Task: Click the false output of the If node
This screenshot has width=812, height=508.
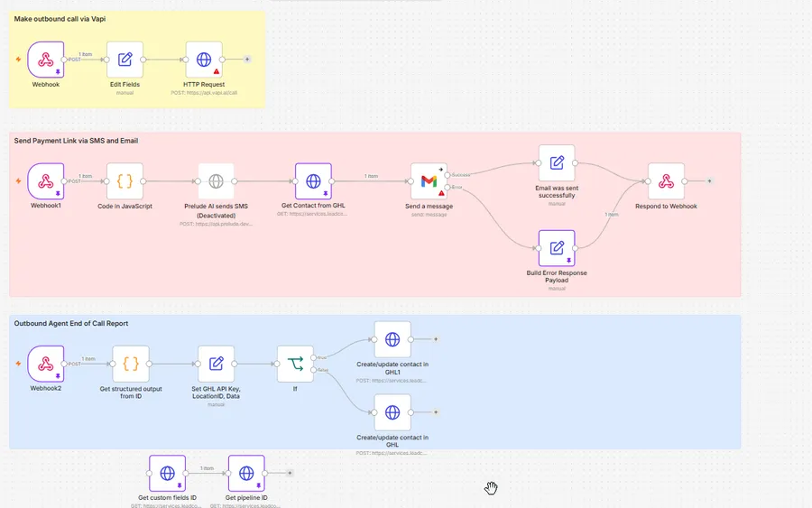Action: [314, 370]
